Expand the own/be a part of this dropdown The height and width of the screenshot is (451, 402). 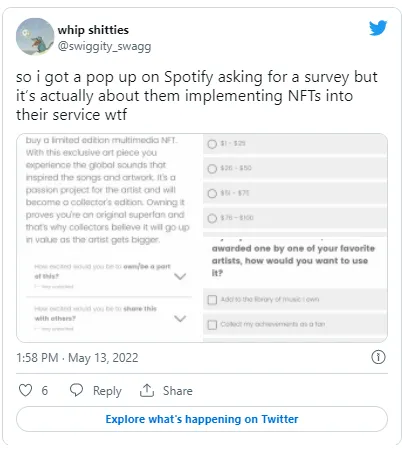(180, 276)
